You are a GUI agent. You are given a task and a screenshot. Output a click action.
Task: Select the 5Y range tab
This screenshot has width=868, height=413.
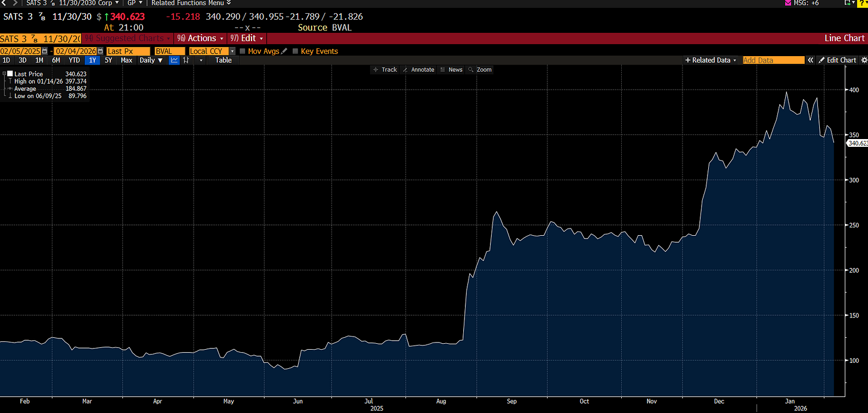coord(108,60)
